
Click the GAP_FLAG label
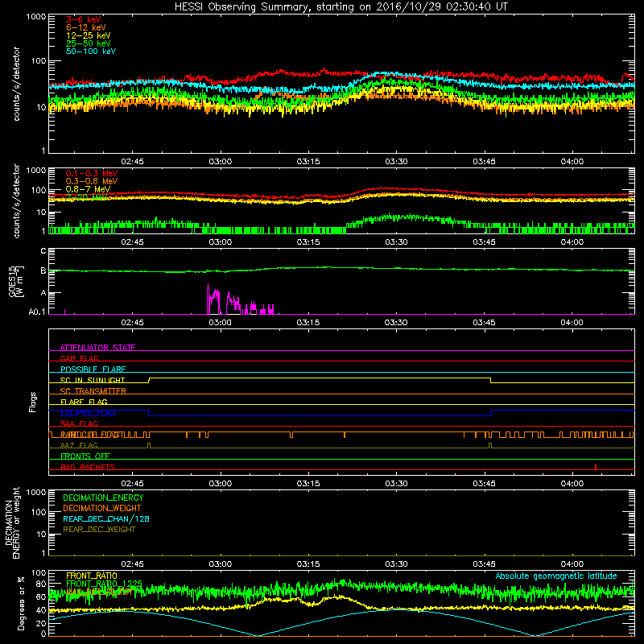79,358
